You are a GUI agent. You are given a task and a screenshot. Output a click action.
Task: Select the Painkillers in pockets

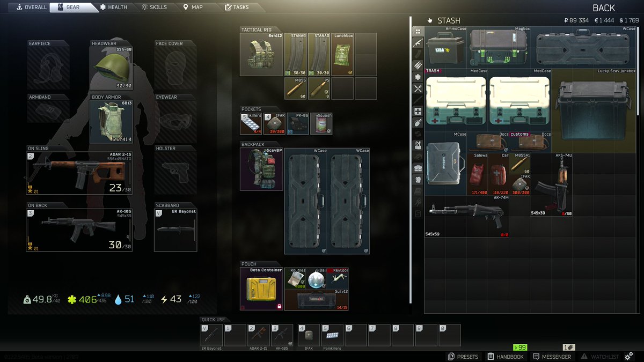click(251, 123)
